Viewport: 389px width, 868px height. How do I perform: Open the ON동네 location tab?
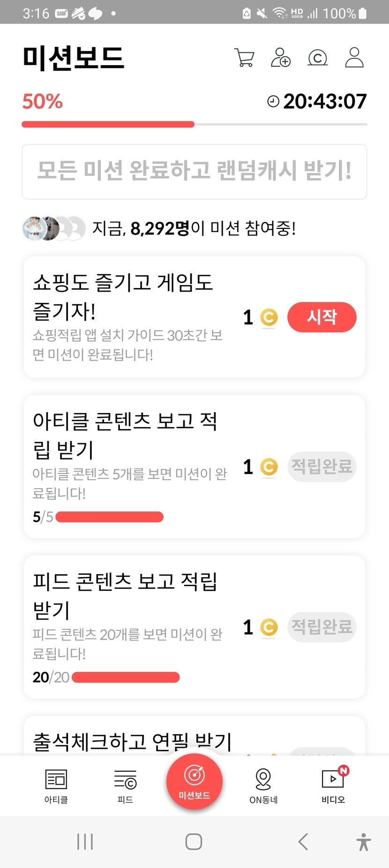pyautogui.click(x=263, y=786)
